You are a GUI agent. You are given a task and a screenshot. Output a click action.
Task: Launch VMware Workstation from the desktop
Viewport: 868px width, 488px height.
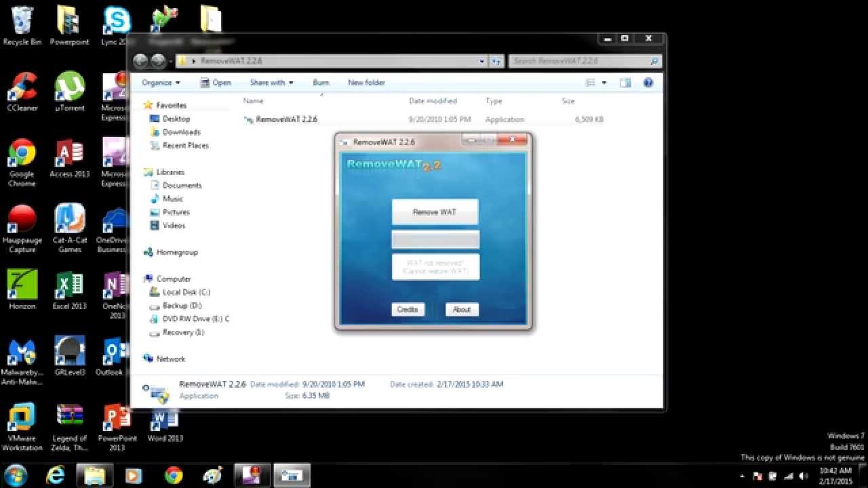pyautogui.click(x=22, y=427)
